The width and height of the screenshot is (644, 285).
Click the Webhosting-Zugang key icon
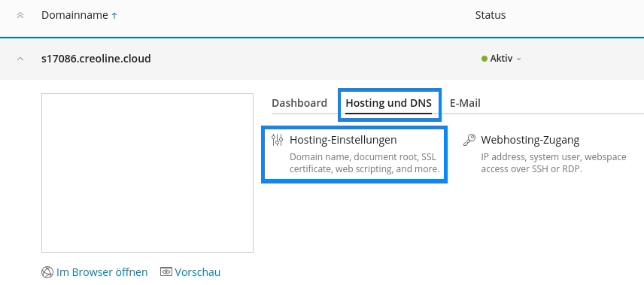pyautogui.click(x=469, y=140)
